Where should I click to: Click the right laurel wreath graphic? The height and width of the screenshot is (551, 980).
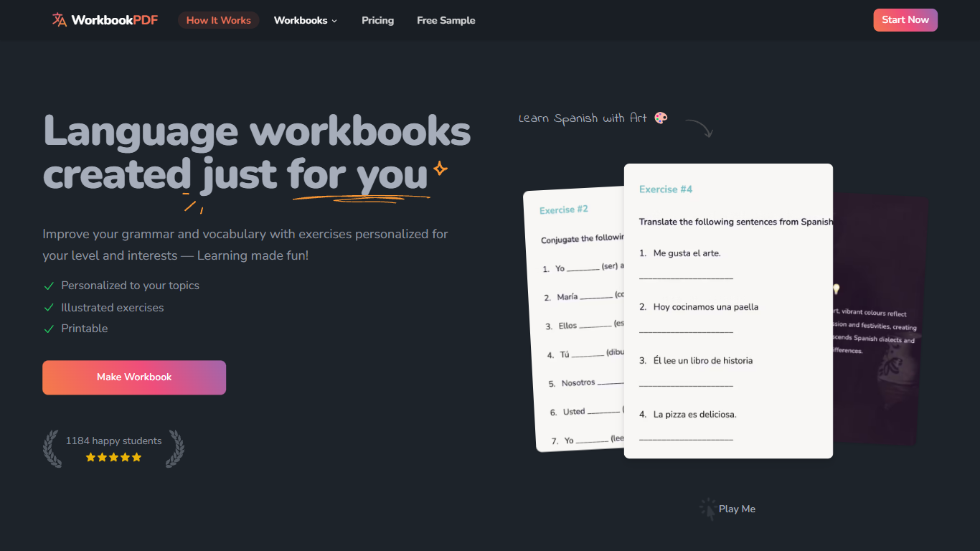coord(175,448)
